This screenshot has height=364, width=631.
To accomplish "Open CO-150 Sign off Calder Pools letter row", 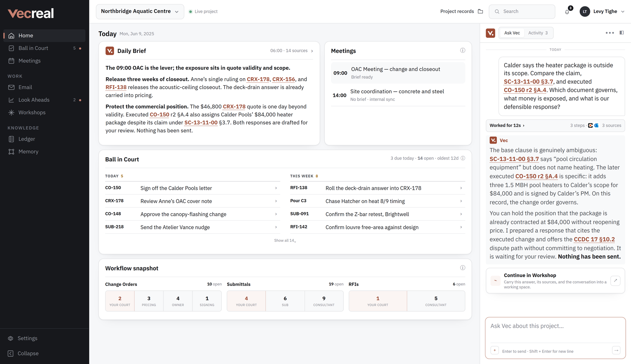I will click(192, 188).
